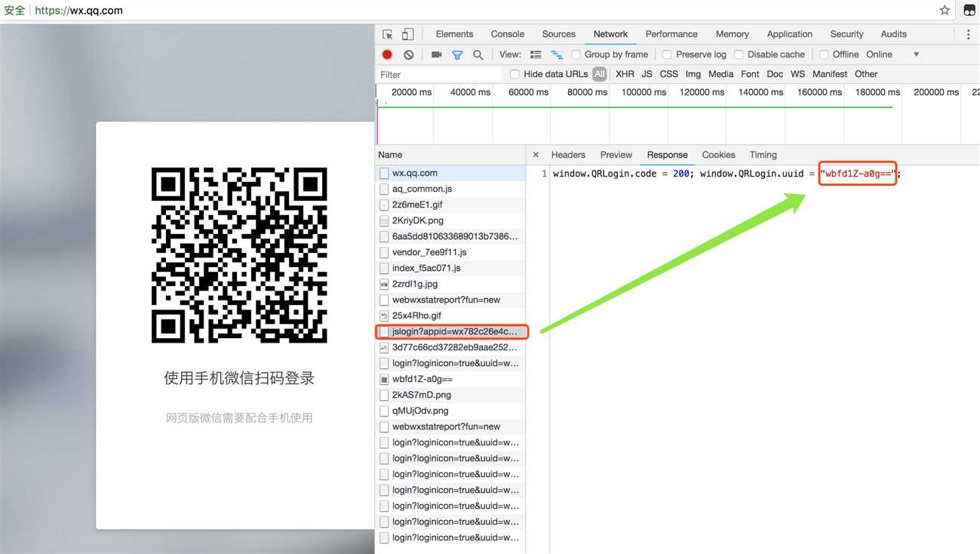Switch to large request rows view icon
Screen dimensions: 980x554
pyautogui.click(x=536, y=54)
